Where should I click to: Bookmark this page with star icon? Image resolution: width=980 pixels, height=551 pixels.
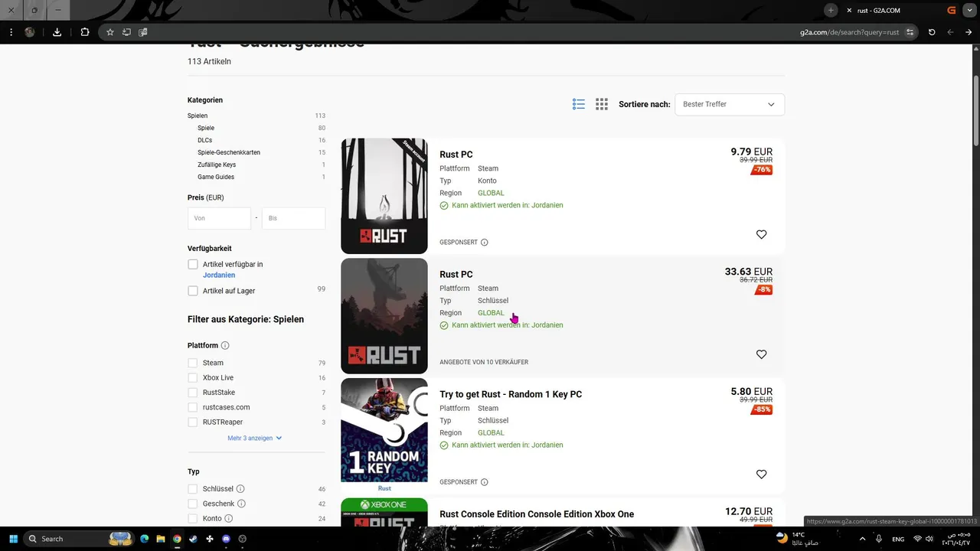[110, 32]
